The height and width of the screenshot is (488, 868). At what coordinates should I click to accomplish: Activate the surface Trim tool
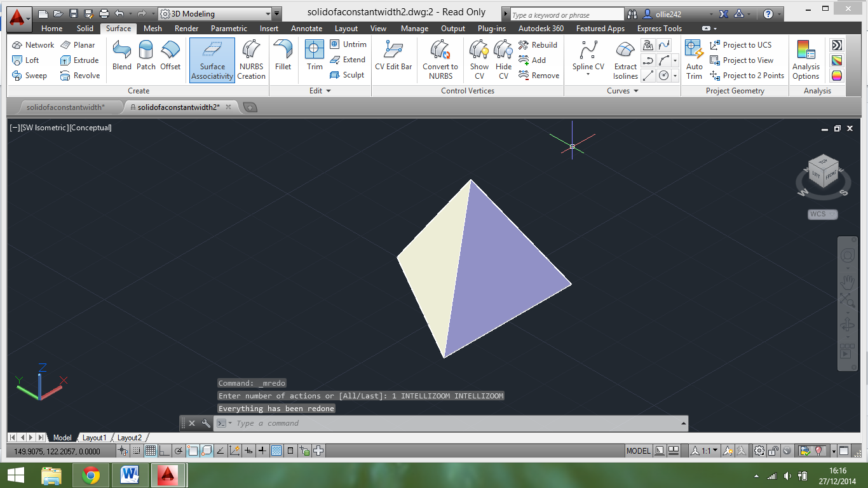pos(315,55)
